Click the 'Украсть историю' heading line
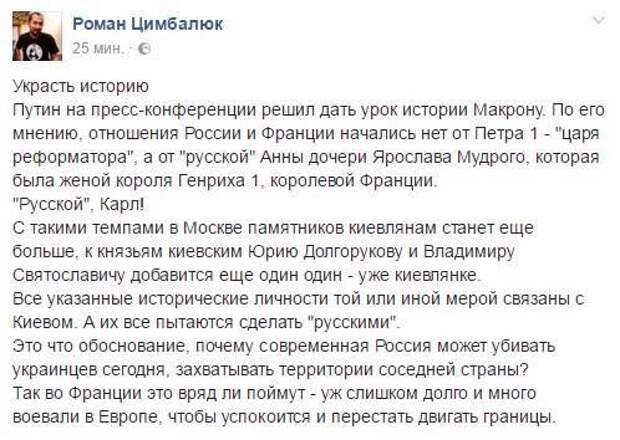The width and height of the screenshot is (620, 440). (x=81, y=86)
